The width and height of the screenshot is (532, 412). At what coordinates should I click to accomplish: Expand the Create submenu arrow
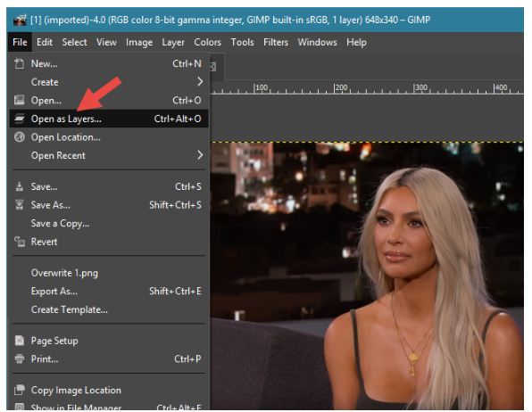tap(200, 82)
